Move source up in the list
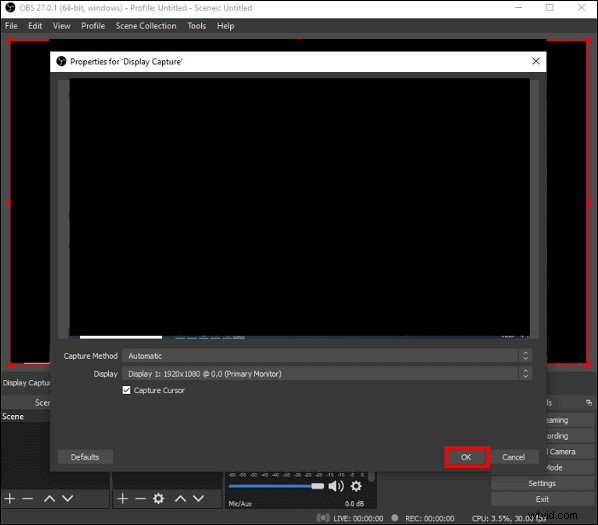 point(180,498)
